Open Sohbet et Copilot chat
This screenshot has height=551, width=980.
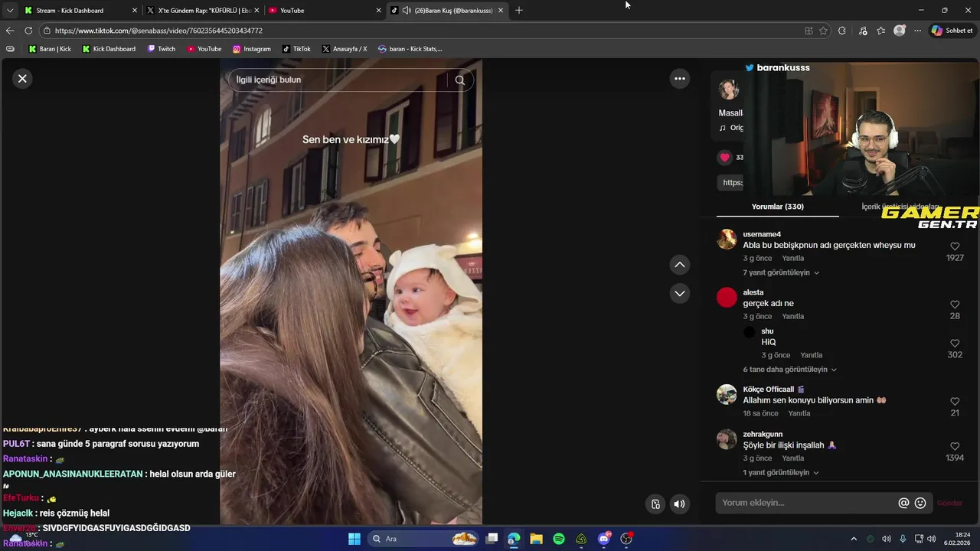point(952,31)
